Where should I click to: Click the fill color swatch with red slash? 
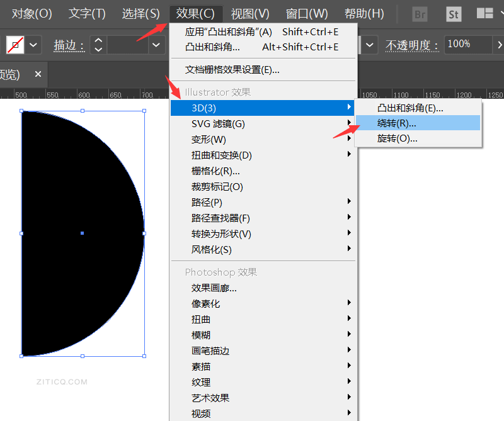tap(15, 45)
